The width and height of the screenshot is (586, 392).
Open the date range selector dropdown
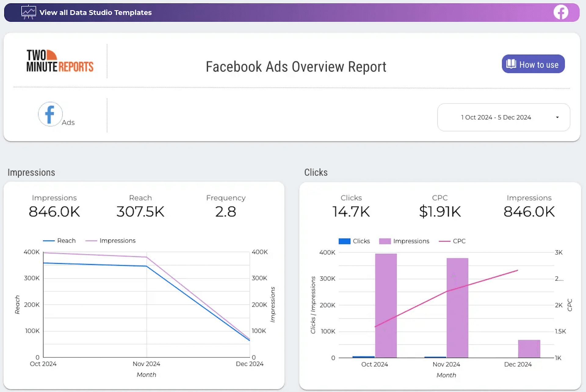pyautogui.click(x=503, y=117)
